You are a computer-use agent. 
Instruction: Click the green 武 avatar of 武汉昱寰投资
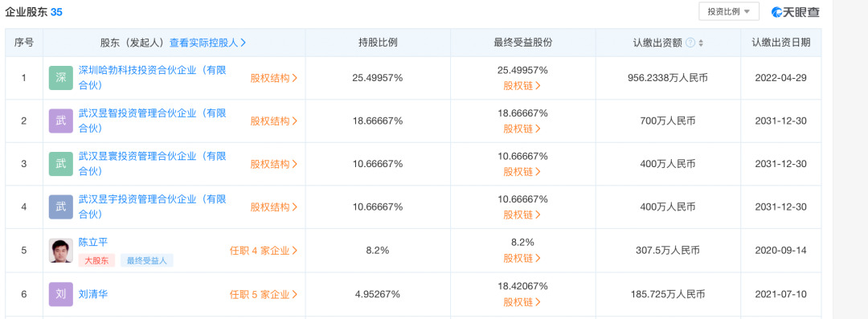[x=61, y=164]
